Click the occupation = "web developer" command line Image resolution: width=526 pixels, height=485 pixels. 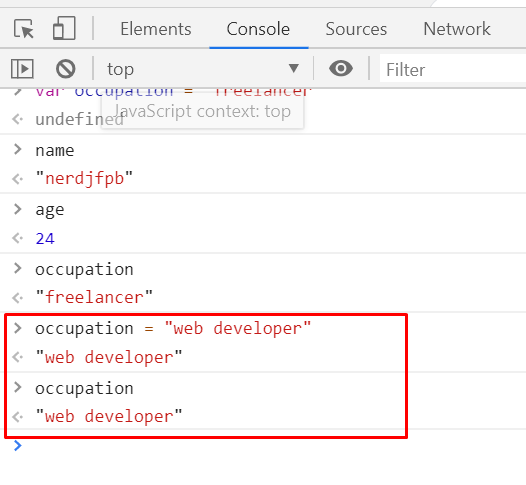(173, 328)
